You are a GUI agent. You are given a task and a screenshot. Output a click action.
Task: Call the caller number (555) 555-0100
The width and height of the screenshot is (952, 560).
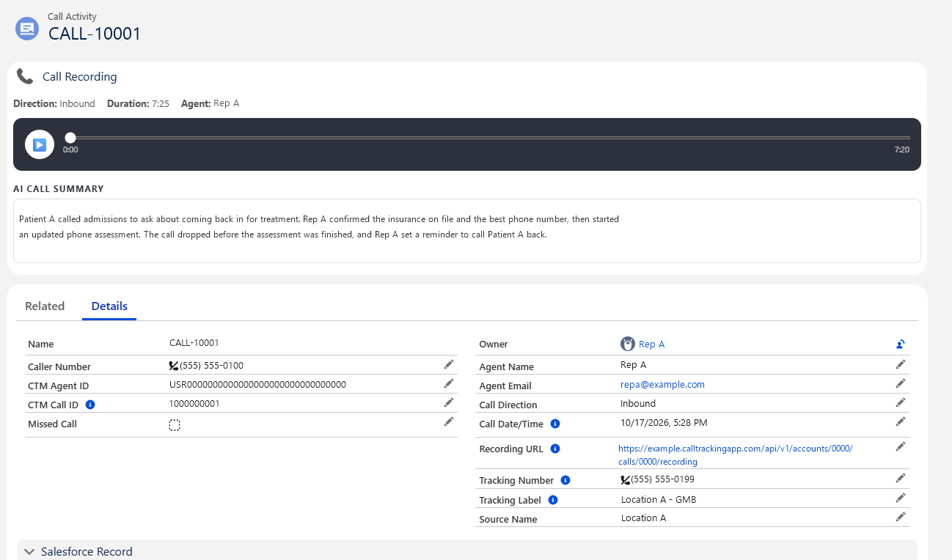coord(206,365)
